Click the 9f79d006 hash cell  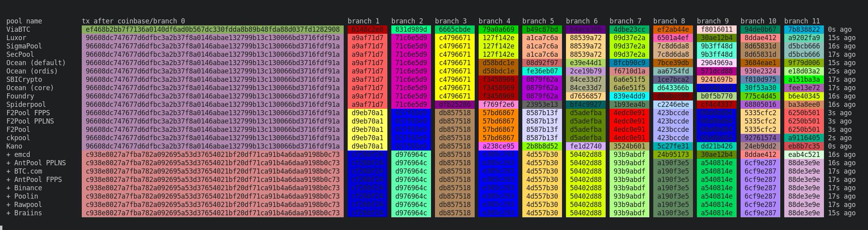pos(804,63)
